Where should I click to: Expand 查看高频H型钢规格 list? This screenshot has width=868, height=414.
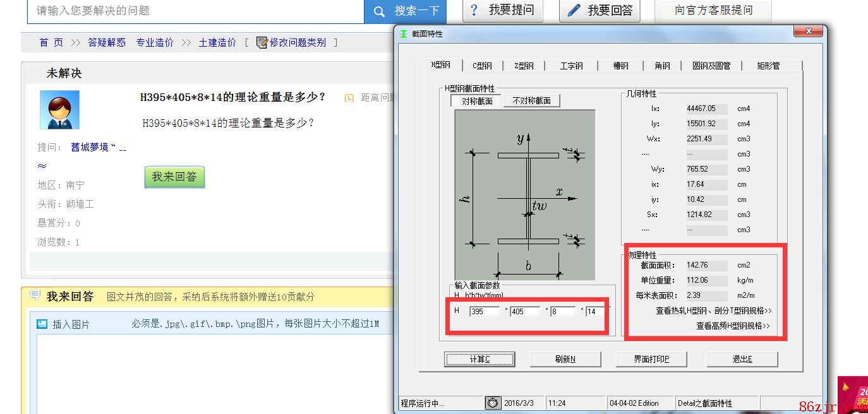click(x=733, y=326)
